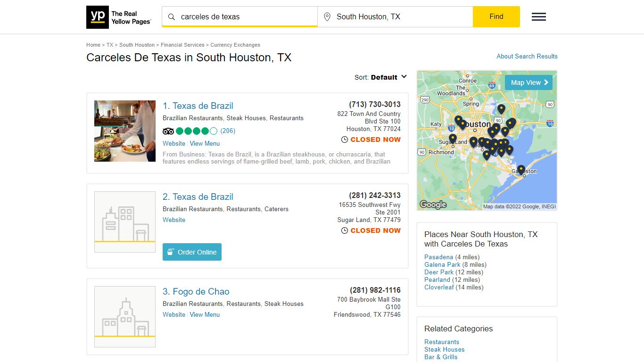Click placeholder image for second Texas de Brazil

coord(125,222)
